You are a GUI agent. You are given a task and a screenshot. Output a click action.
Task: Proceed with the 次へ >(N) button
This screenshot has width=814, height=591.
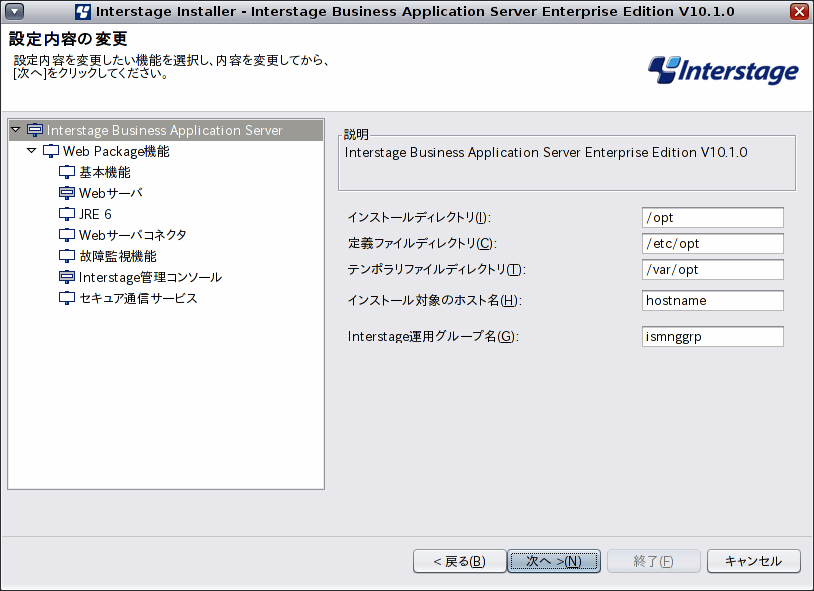coord(554,561)
